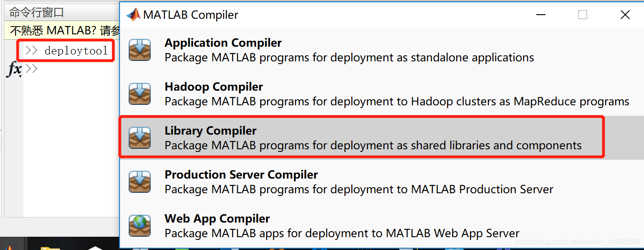Viewport: 644px width, 250px height.
Task: Select the Hadoop Compiler heading
Action: [x=213, y=87]
